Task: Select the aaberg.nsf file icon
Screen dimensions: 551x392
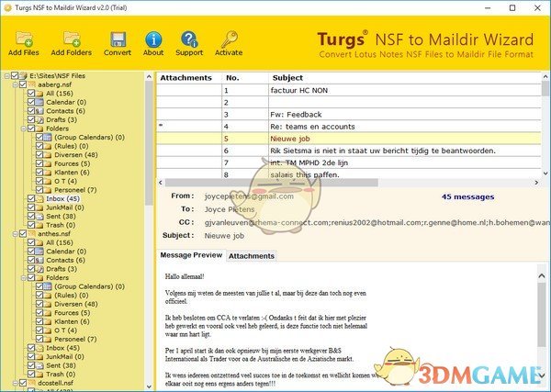Action: [31, 84]
